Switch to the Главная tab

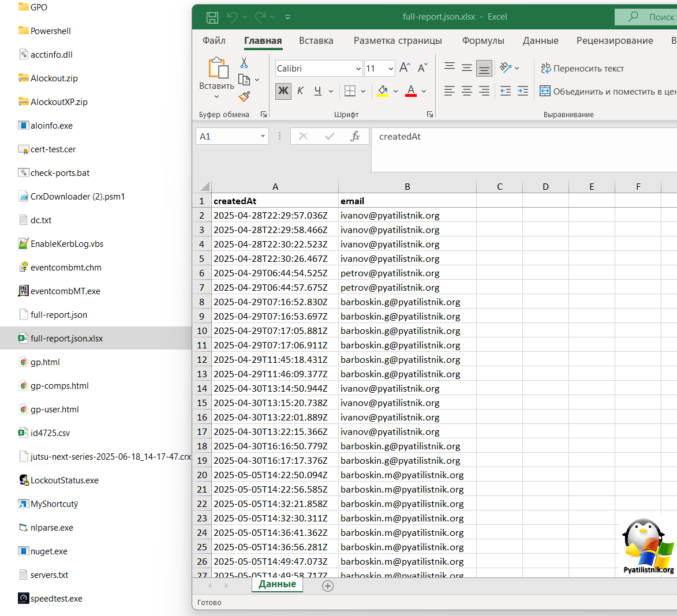pyautogui.click(x=263, y=40)
